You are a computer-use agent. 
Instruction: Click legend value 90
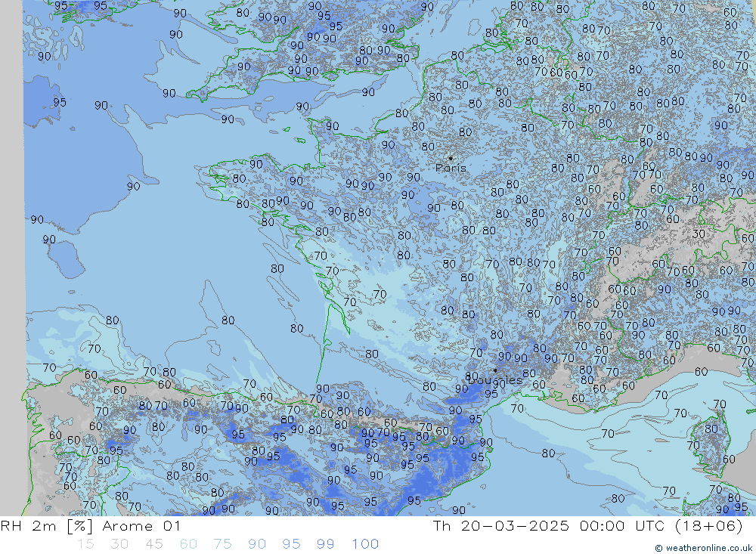(257, 544)
